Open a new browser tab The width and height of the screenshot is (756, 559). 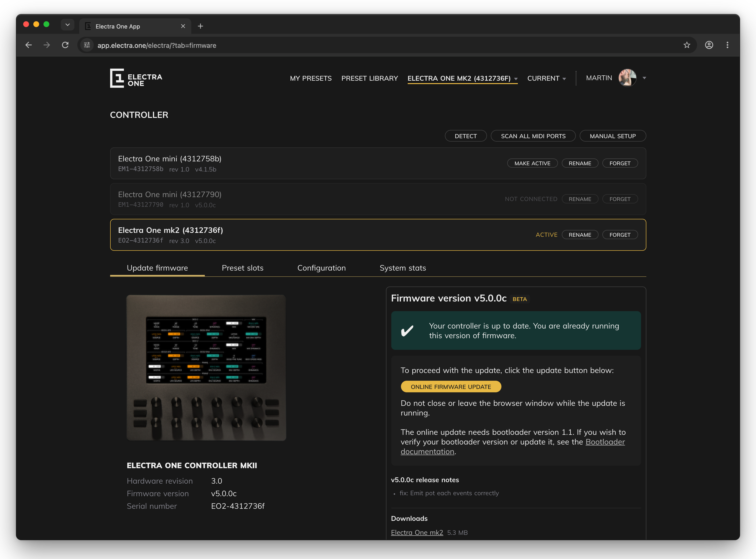point(200,26)
